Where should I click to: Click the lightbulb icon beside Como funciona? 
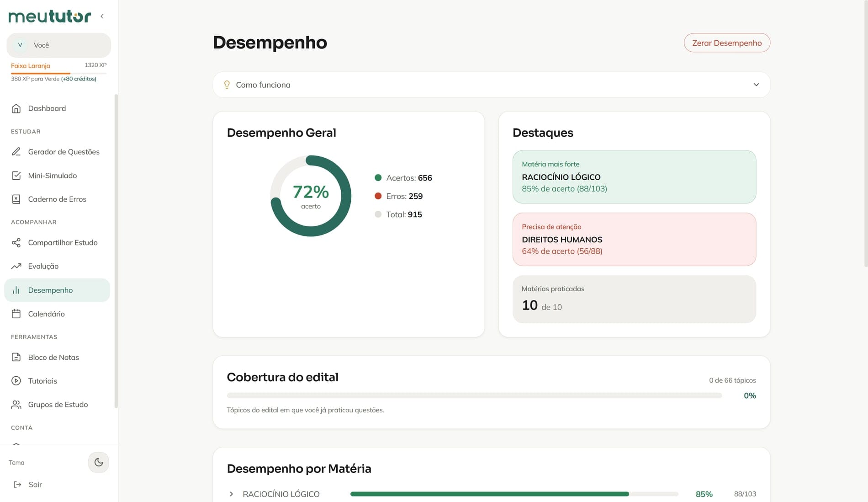coord(227,85)
